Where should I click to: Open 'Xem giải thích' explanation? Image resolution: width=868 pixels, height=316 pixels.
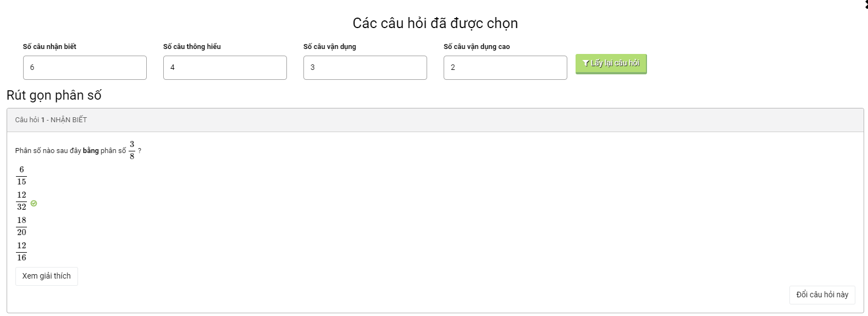[47, 276]
